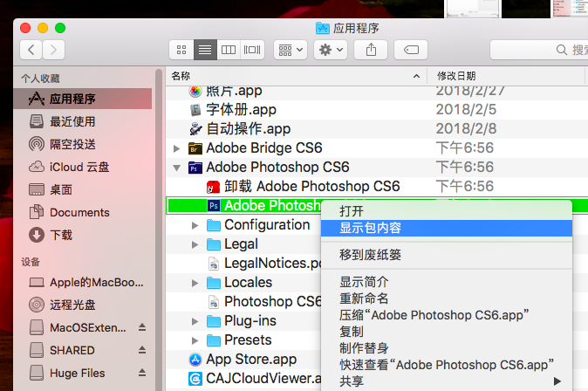Eject the MacOSExten... volume
Screen dimensions: 588x391
(142, 327)
